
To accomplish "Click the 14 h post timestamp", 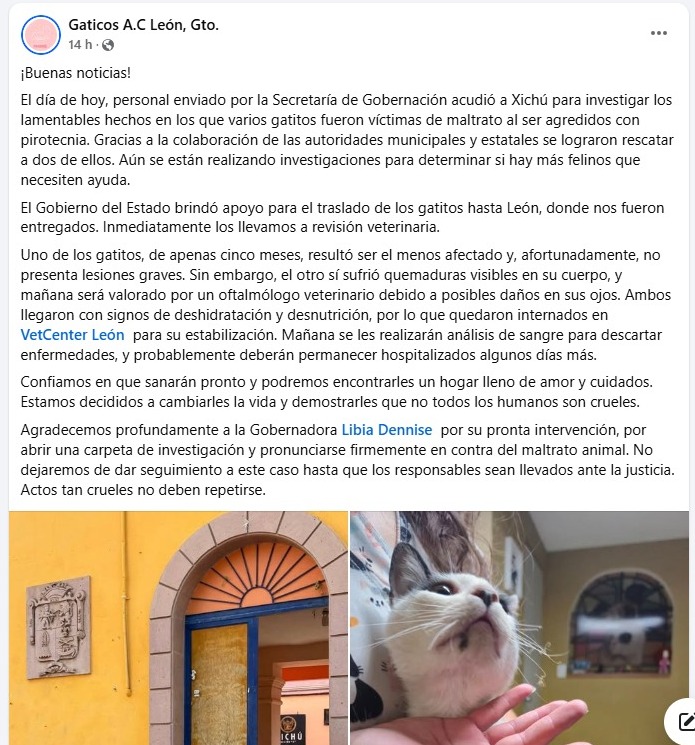I will [80, 45].
